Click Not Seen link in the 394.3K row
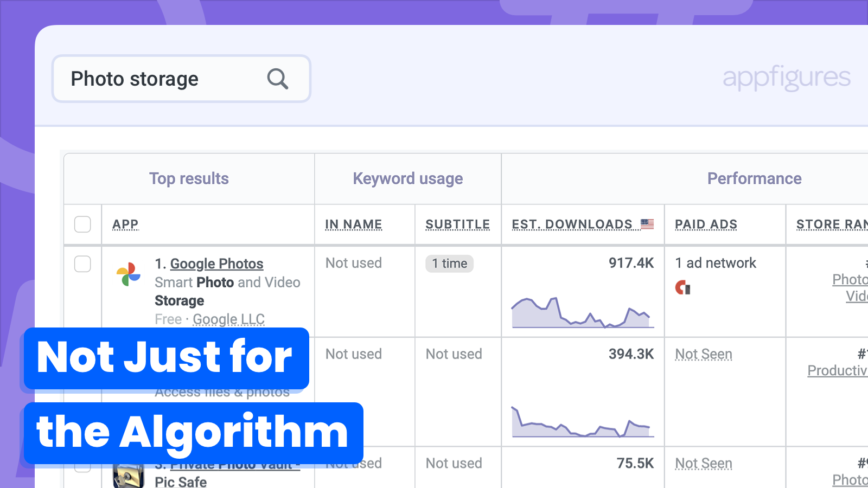The image size is (868, 488). [704, 354]
